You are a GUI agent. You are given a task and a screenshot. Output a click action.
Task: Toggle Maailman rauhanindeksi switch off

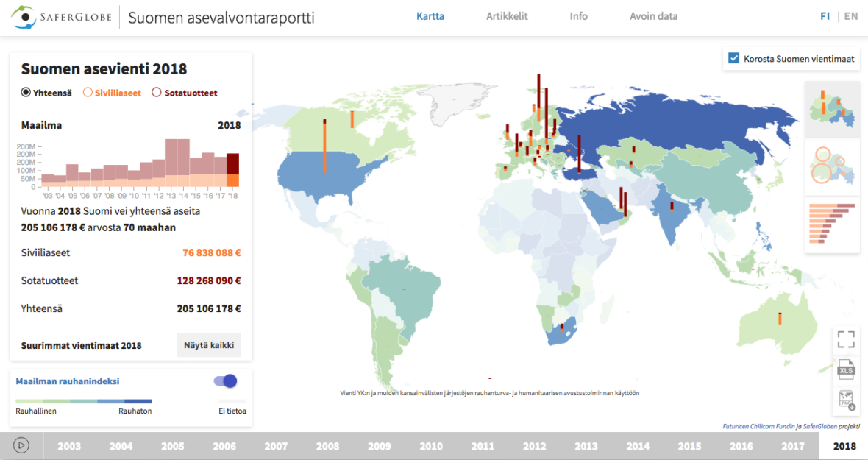pos(225,381)
